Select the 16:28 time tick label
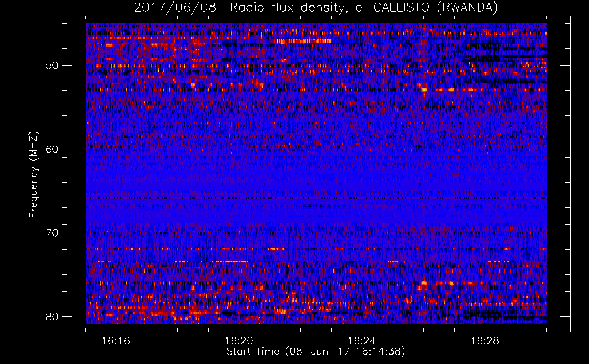 click(485, 341)
